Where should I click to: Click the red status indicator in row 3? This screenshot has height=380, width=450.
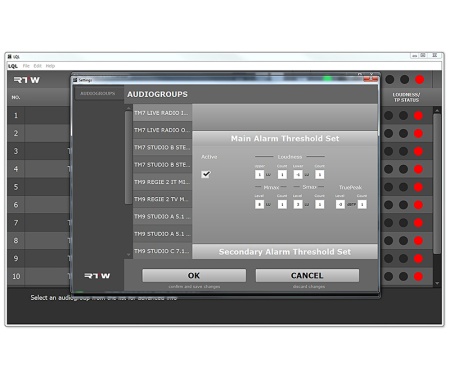[418, 151]
